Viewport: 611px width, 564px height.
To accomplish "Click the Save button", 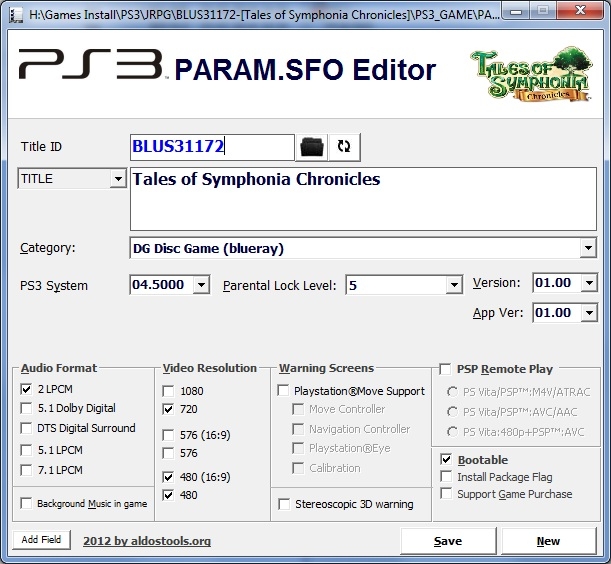I will coord(448,541).
